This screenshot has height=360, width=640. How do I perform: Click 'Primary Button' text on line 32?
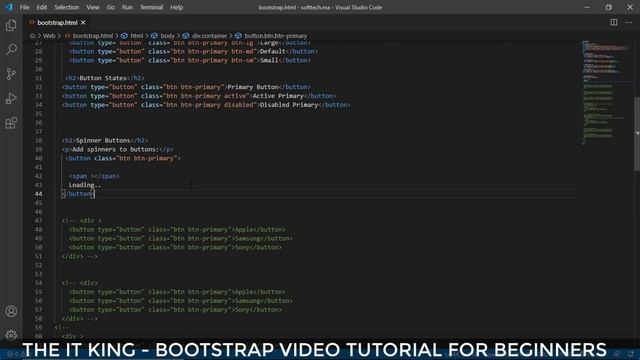pos(253,87)
